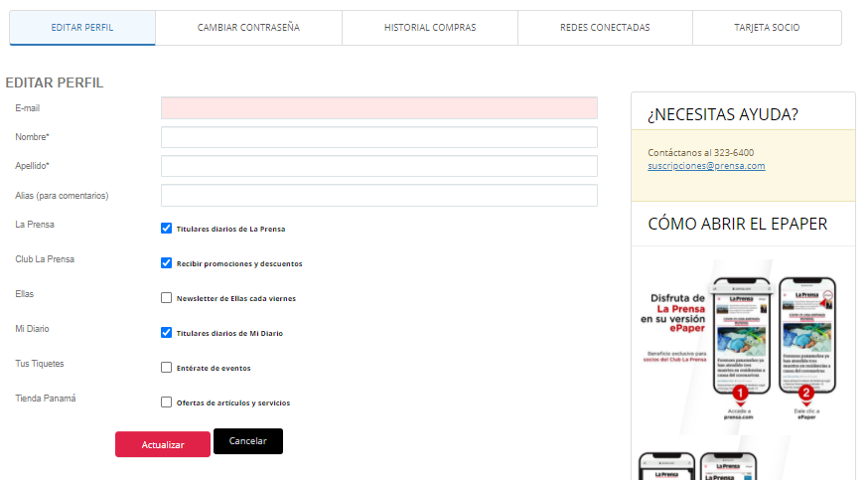Click the '¿NECESITAS AYUDA?' heading
This screenshot has width=868, height=480.
[723, 114]
